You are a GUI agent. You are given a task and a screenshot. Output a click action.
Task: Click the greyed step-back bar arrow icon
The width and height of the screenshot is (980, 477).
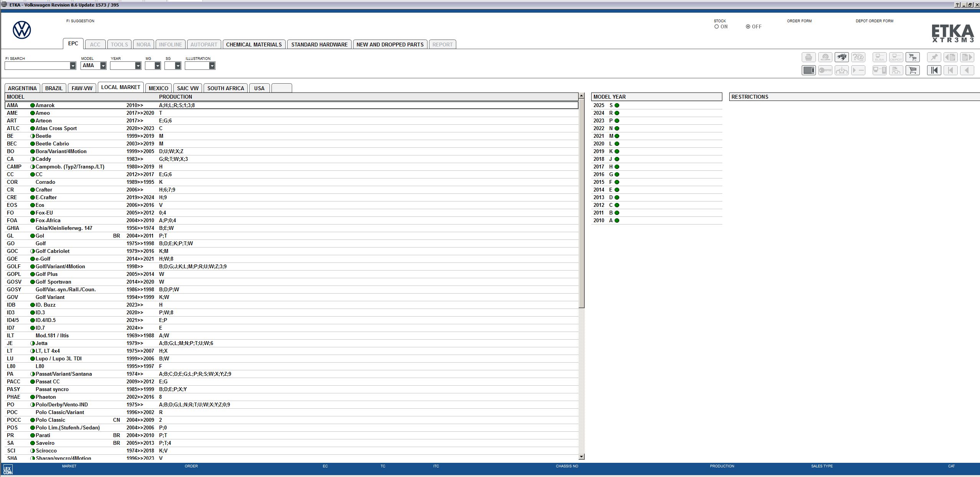tap(950, 70)
